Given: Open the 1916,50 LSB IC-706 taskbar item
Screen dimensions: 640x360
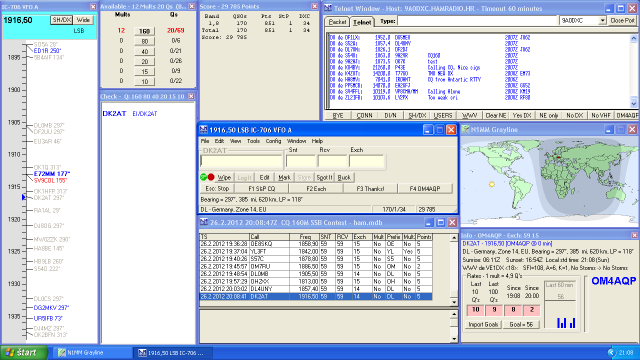Looking at the screenshot, I should click(173, 353).
